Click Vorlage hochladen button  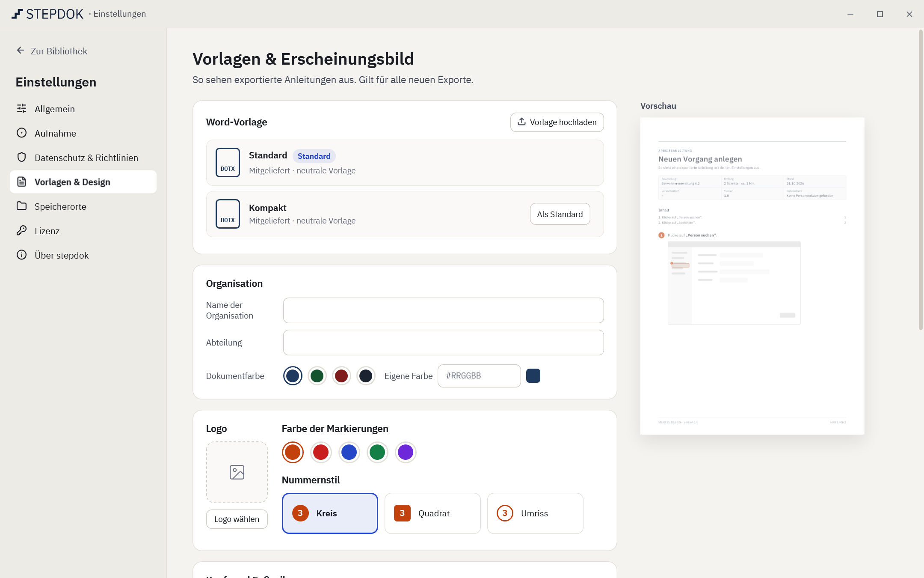click(x=557, y=122)
